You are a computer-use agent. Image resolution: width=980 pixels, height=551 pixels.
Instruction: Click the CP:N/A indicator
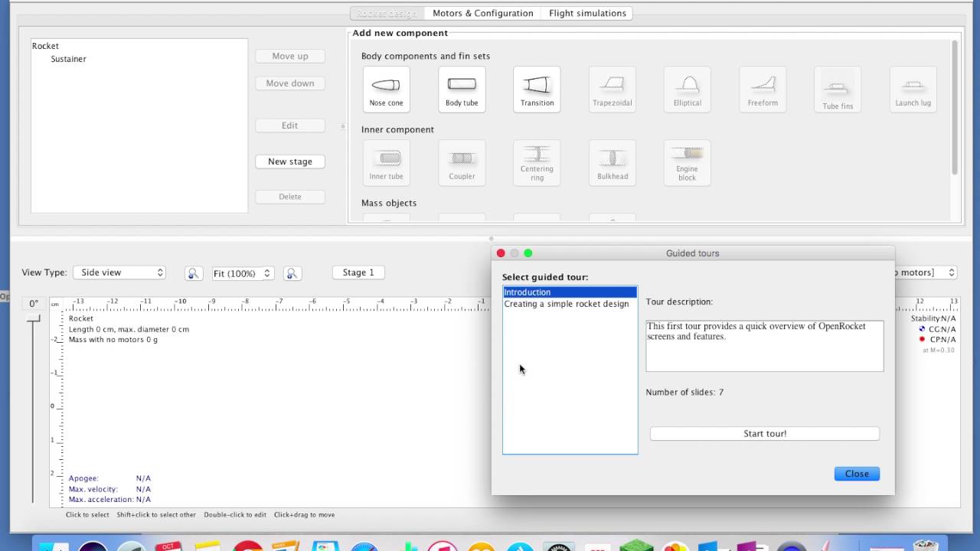coord(938,340)
